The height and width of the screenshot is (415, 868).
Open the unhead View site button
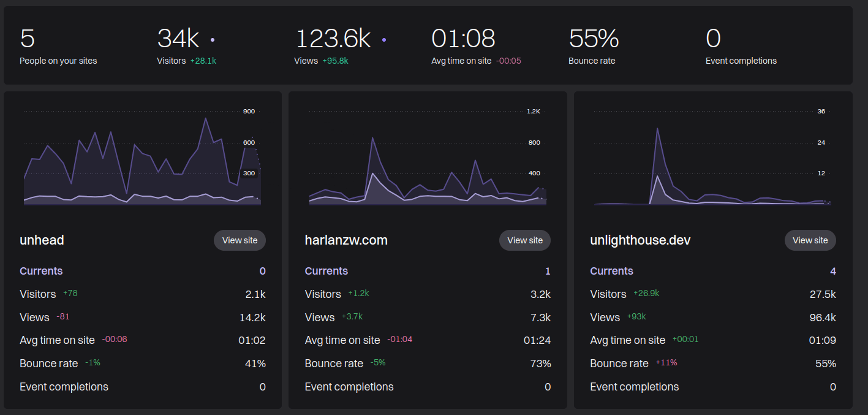point(240,240)
